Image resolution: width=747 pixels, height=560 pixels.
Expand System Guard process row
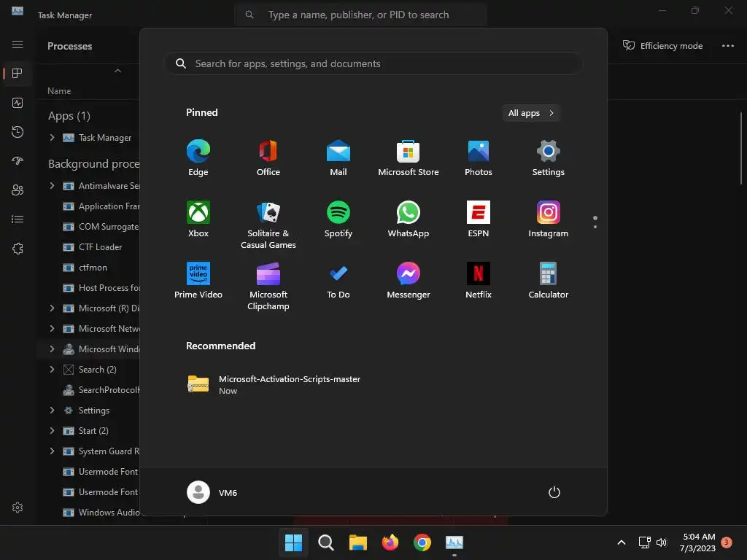click(52, 451)
